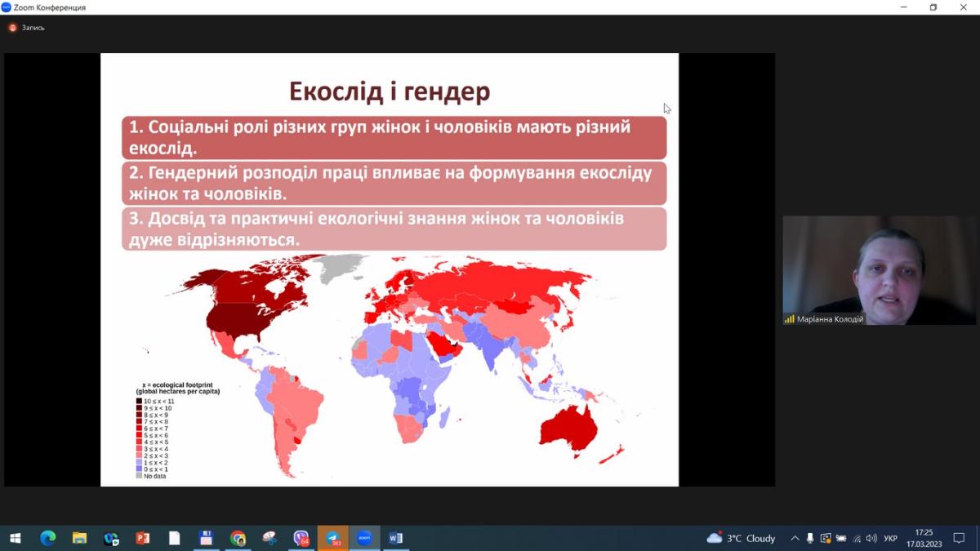Click slide point 2 about Гендерний розподіл праці
980x551 pixels.
(x=394, y=184)
